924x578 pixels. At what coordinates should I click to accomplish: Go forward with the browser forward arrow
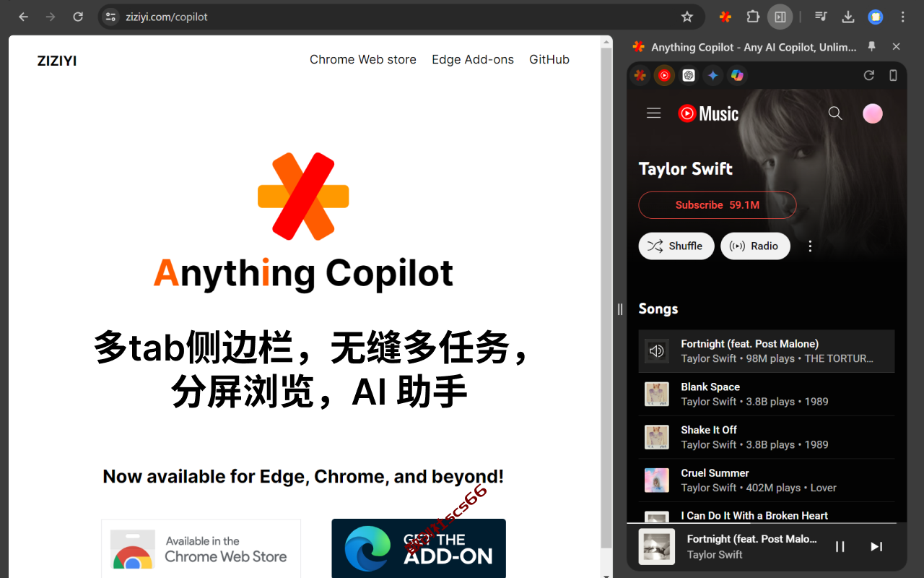(51, 17)
